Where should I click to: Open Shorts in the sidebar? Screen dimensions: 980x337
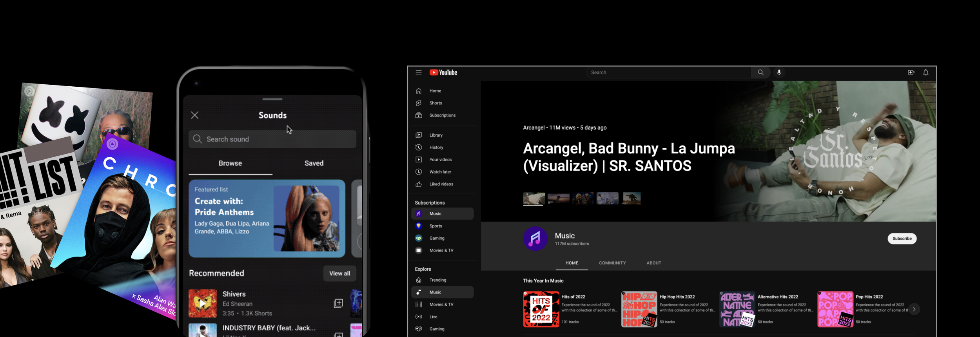click(x=443, y=103)
